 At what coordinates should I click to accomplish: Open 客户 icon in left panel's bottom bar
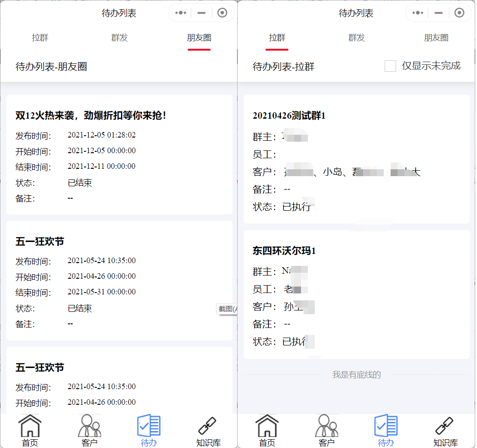[89, 430]
